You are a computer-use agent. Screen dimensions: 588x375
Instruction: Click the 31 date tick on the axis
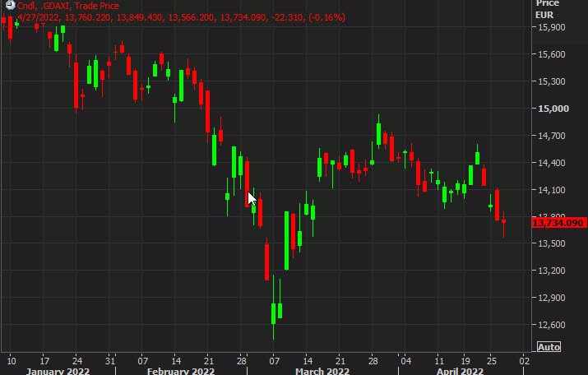[x=110, y=361]
